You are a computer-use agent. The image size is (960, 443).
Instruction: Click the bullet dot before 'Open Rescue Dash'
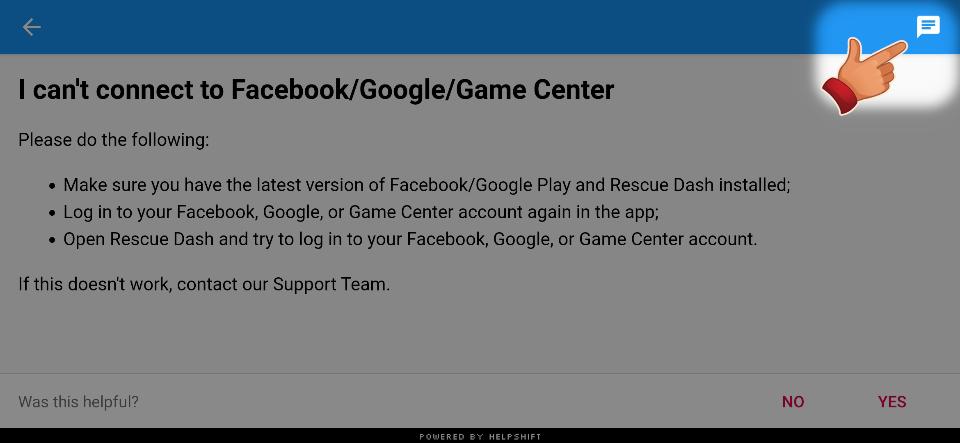click(53, 240)
